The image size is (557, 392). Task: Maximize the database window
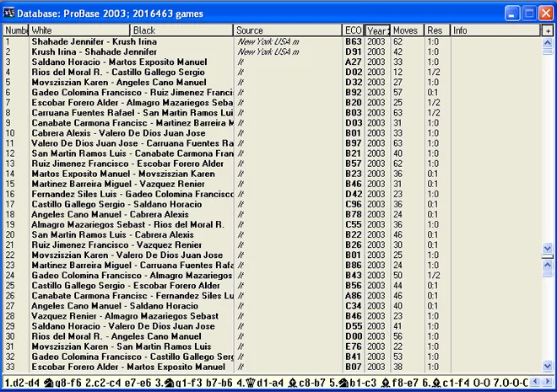click(526, 12)
